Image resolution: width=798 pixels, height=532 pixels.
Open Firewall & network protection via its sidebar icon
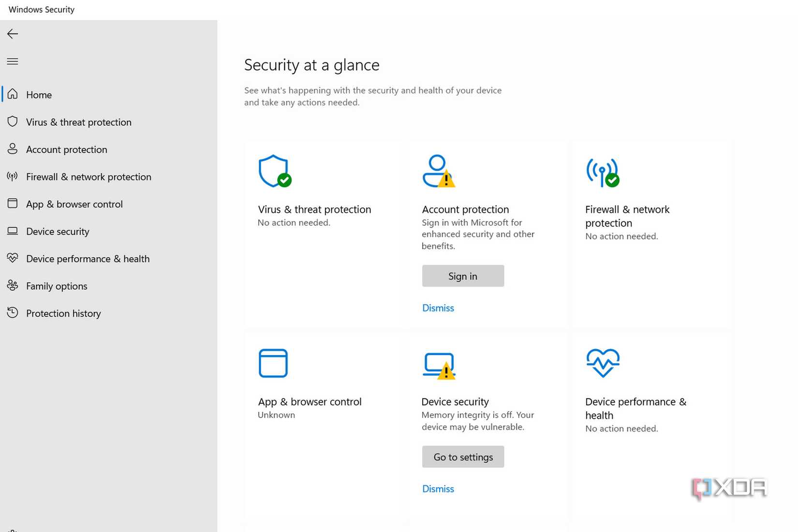coord(13,177)
